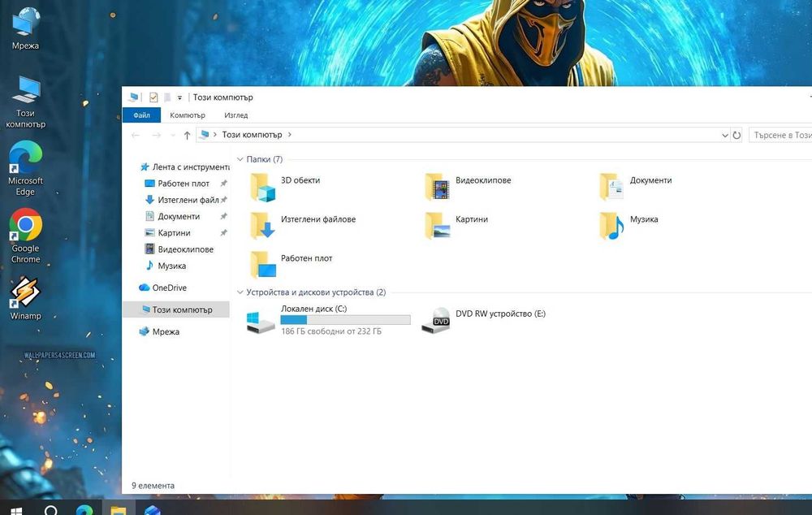Select Мрежа in navigation pane

[x=159, y=331]
